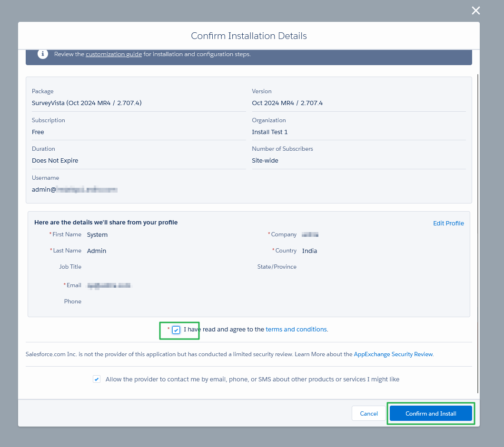Image resolution: width=504 pixels, height=447 pixels.
Task: Open the terms and conditions link
Action: [x=296, y=329]
